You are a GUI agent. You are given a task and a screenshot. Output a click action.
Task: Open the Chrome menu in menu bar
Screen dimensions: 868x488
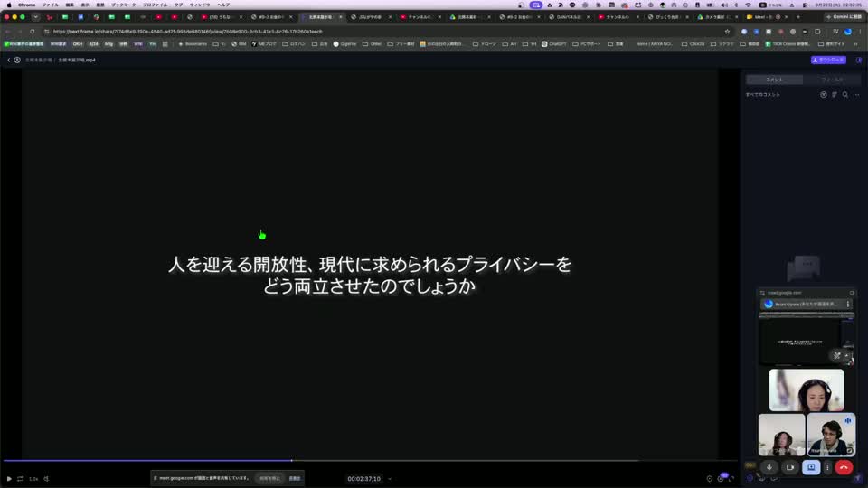26,5
